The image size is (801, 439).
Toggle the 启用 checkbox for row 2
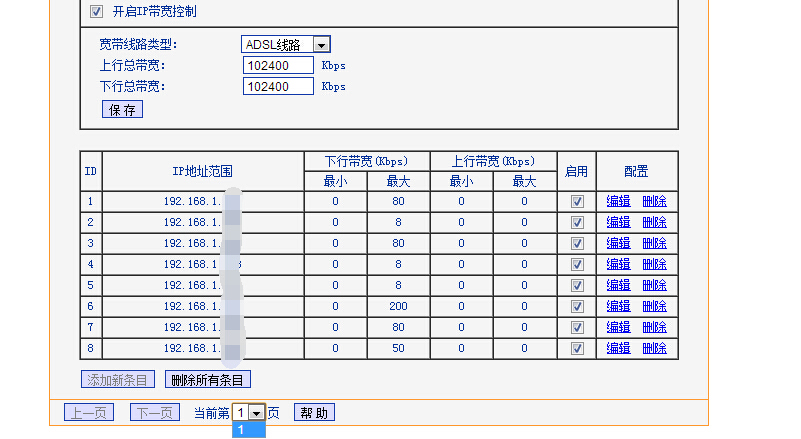click(x=577, y=222)
